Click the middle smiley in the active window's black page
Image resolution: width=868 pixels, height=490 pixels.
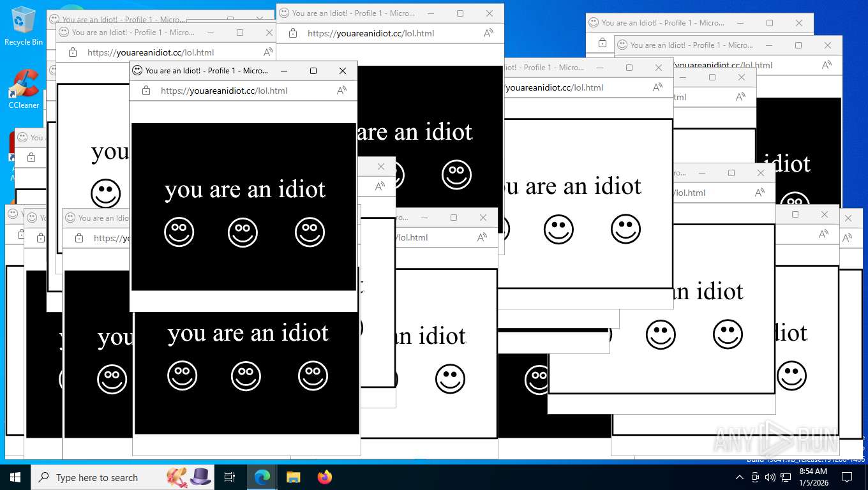[x=243, y=232]
